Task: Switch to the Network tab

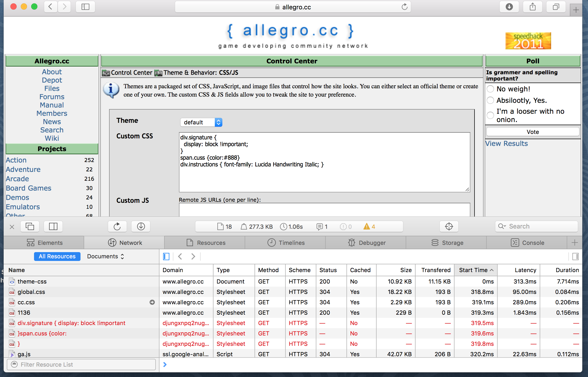Action: 125,243
